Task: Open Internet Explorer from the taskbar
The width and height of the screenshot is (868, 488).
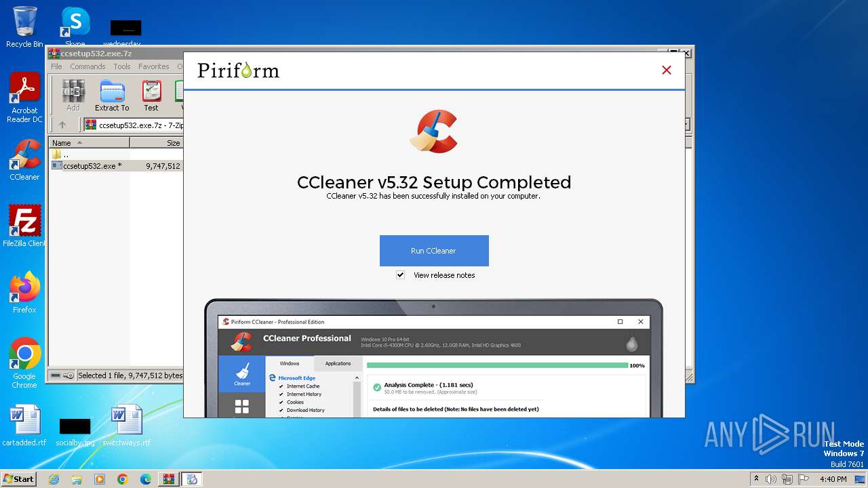Action: [54, 479]
